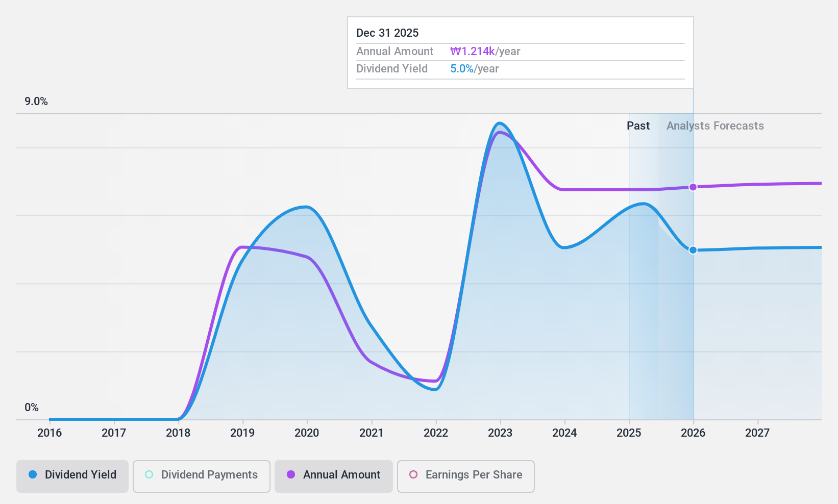The height and width of the screenshot is (504, 838).
Task: Click the 2018 x-axis label
Action: coord(178,433)
